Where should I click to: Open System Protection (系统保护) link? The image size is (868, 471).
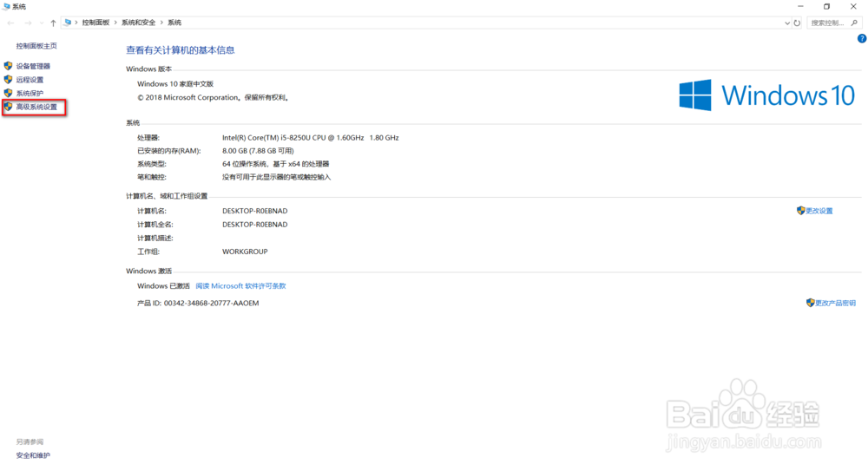[x=30, y=94]
